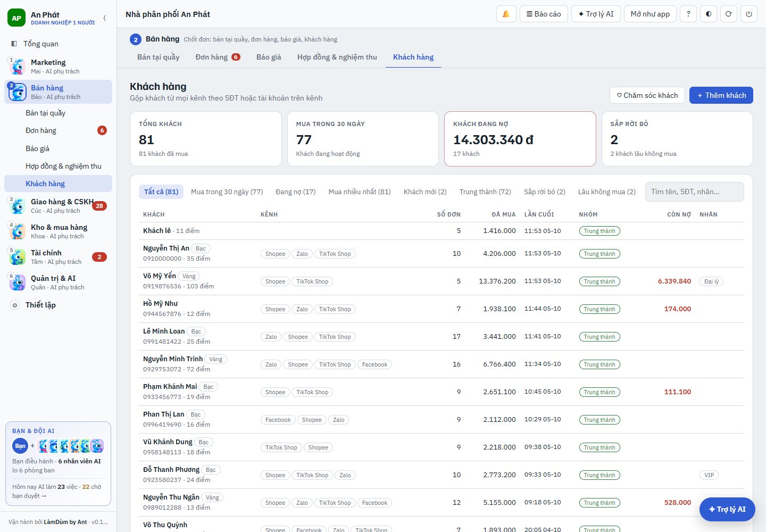Filter by Khách mới (2)
This screenshot has width=766, height=532.
pos(425,192)
